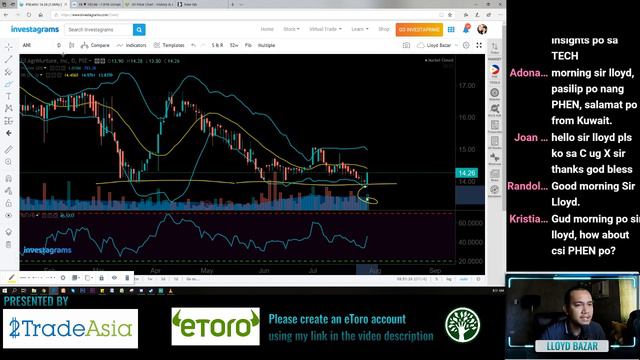Open the Indicators dialog
This screenshot has height=360, width=640.
[131, 45]
